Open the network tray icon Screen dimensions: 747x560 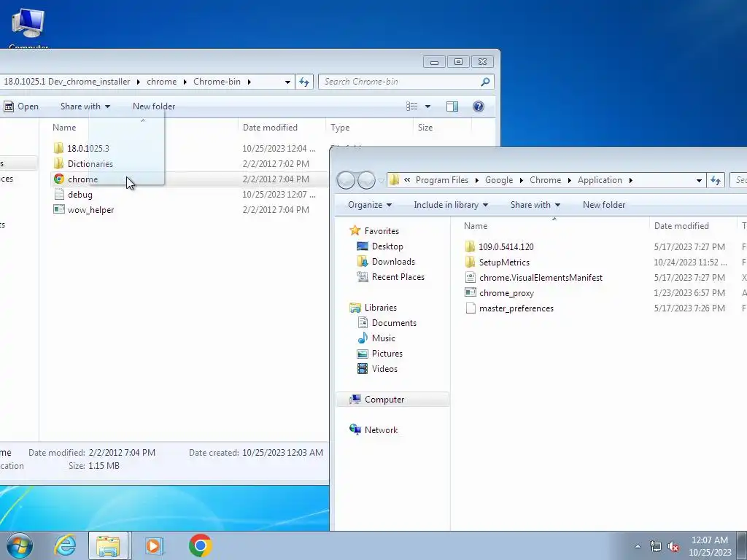pos(656,547)
